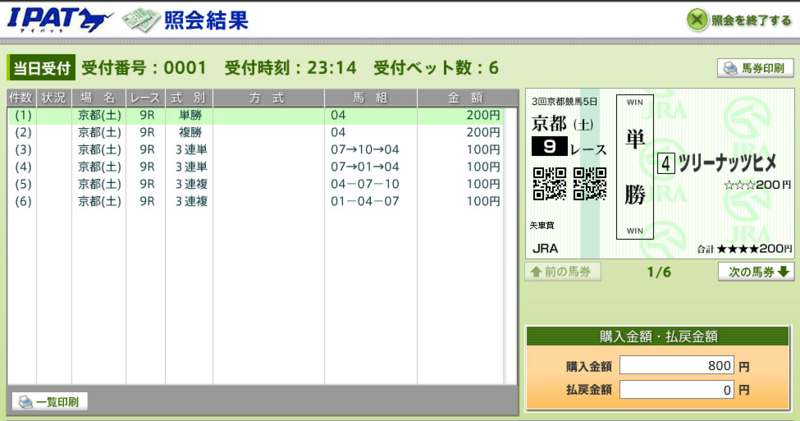Select bet row 3連単 07→10→04
The image size is (800, 421).
click(x=256, y=150)
